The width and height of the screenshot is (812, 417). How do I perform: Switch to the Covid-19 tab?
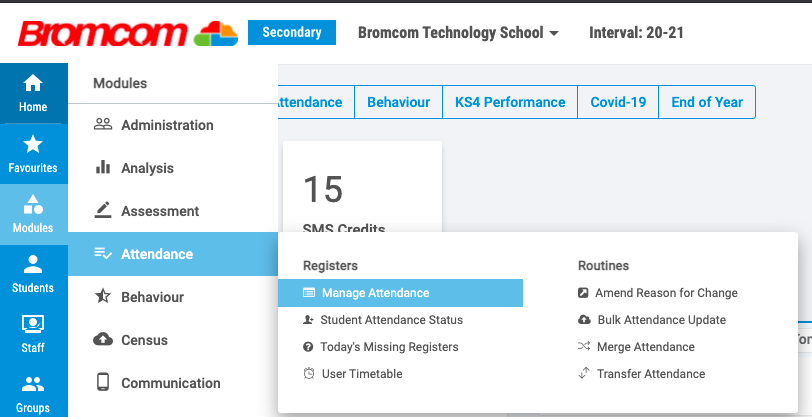tap(618, 102)
